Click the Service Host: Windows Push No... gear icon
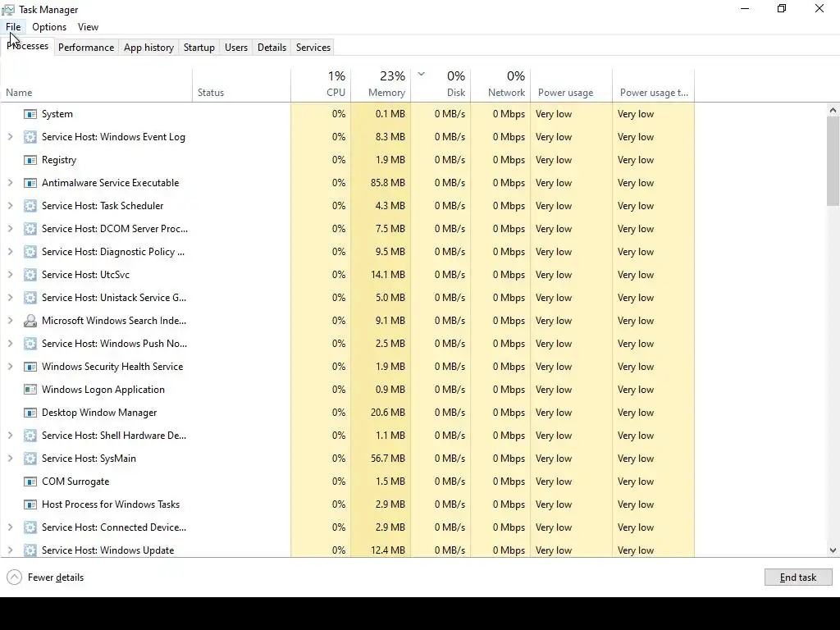This screenshot has height=630, width=840. point(30,344)
